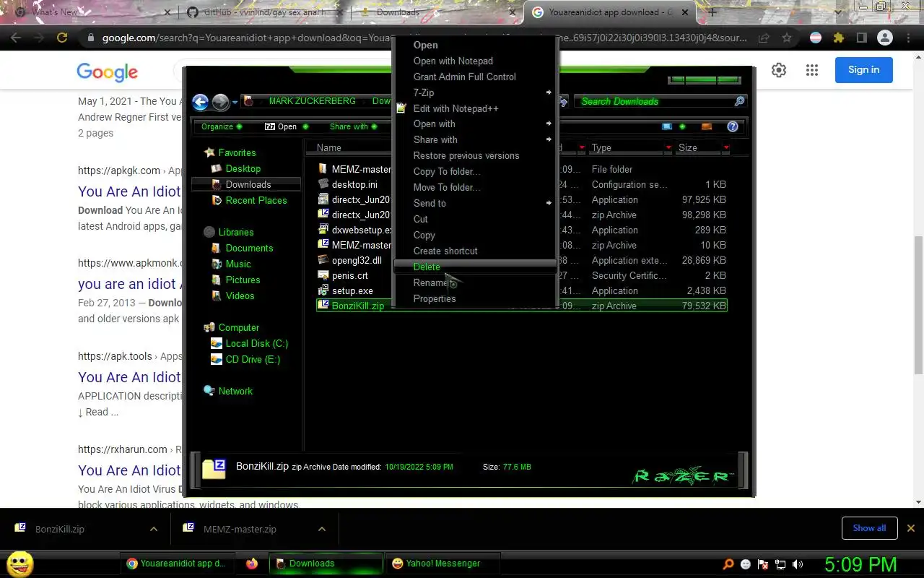The image size is (924, 578).
Task: Close the downloads shelf with X
Action: [x=910, y=528]
